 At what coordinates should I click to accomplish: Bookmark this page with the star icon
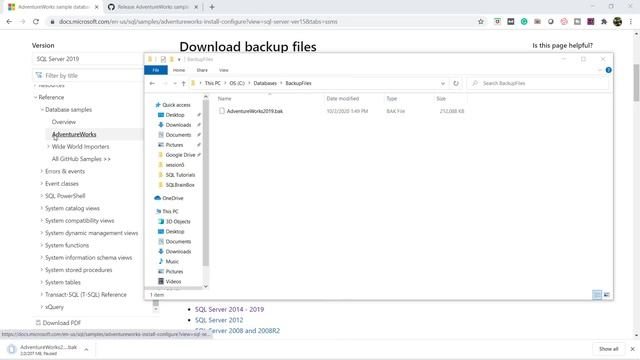click(481, 22)
